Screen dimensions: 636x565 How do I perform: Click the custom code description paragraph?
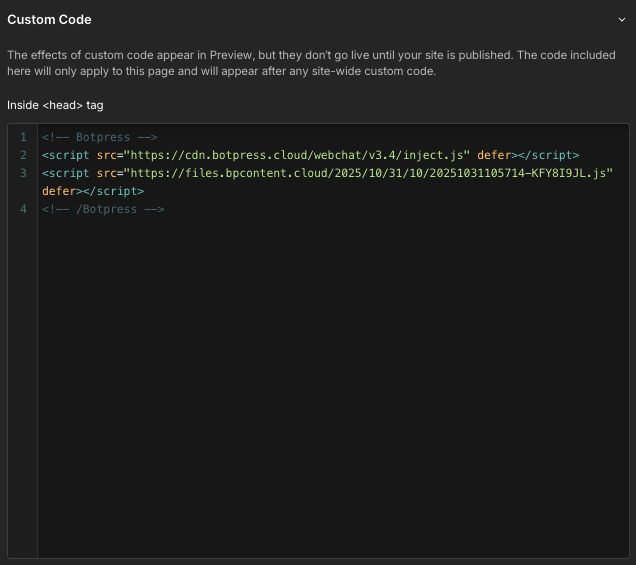pos(310,63)
